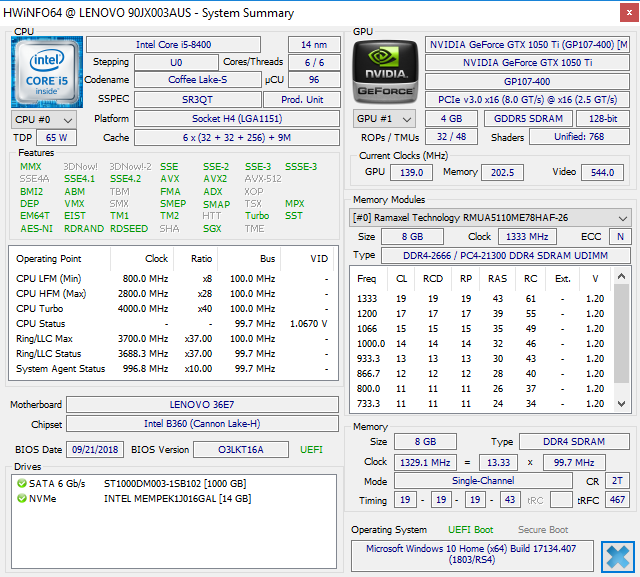Click the cache 6 x (32 + 32 + 256) + 9M field
This screenshot has width=640, height=577.
(x=237, y=138)
